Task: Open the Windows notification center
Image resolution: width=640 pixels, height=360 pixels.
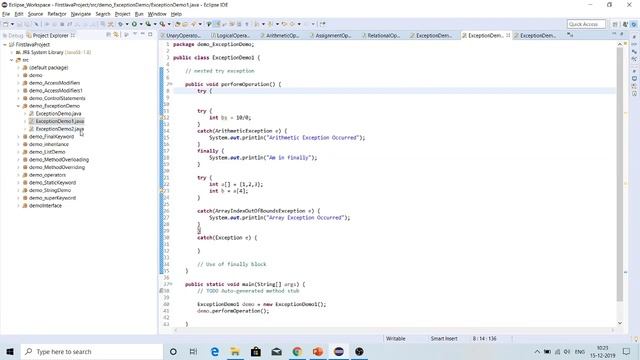Action: (x=627, y=351)
